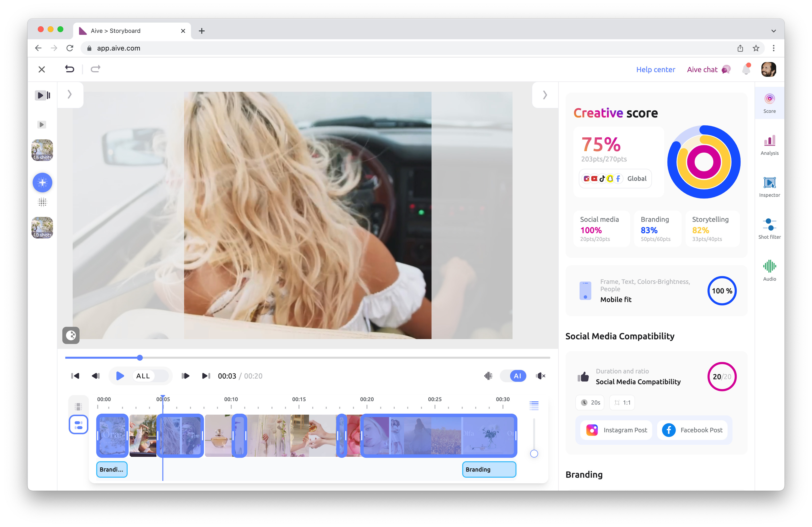Select the 16 shots storyboard thumbnail
812x527 pixels.
42,150
